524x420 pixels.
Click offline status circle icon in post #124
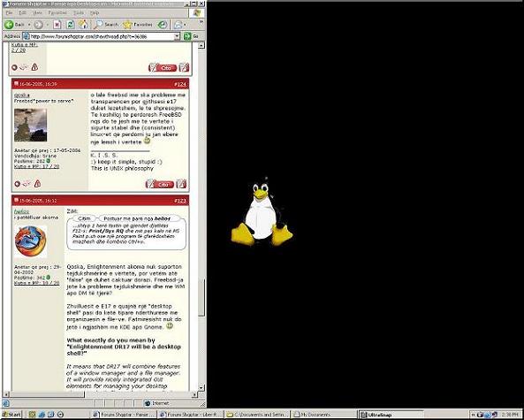point(18,184)
